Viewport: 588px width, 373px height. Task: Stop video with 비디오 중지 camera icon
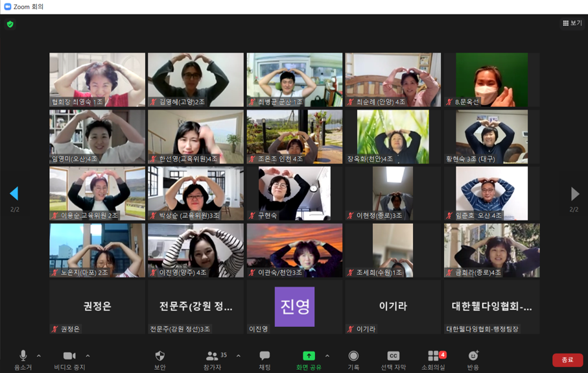pos(69,356)
